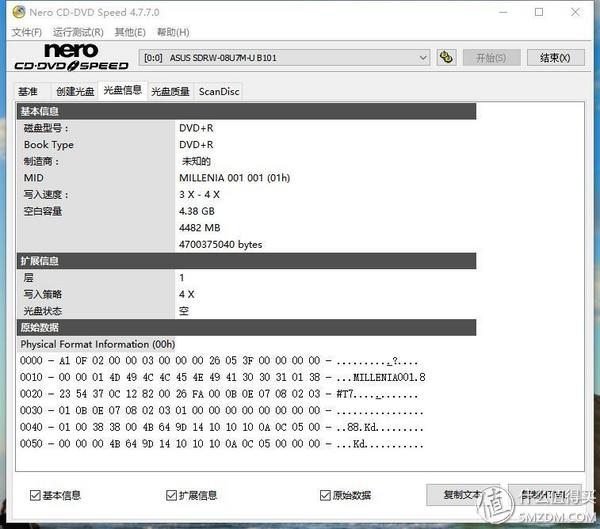Minimize the Nero CD-DVD Speed window

click(503, 12)
